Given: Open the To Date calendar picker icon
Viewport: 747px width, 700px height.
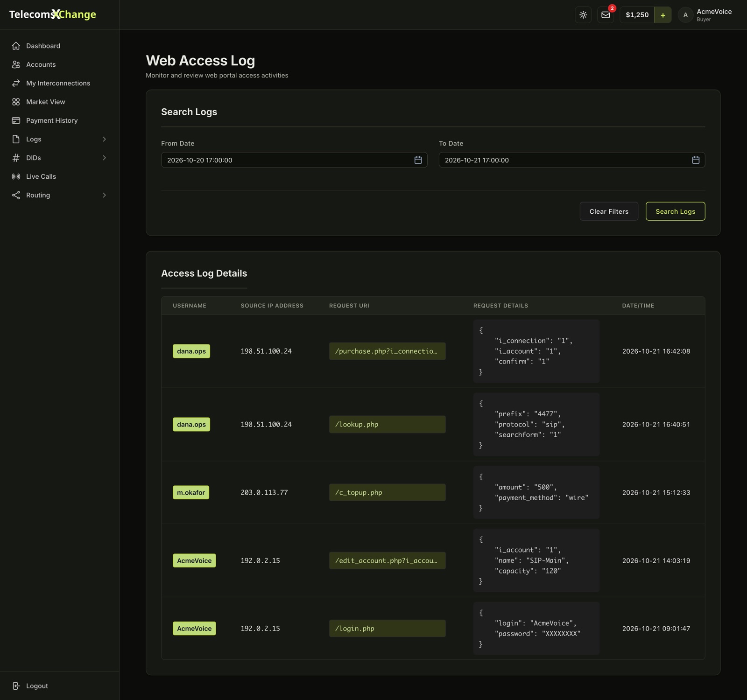Looking at the screenshot, I should tap(696, 160).
